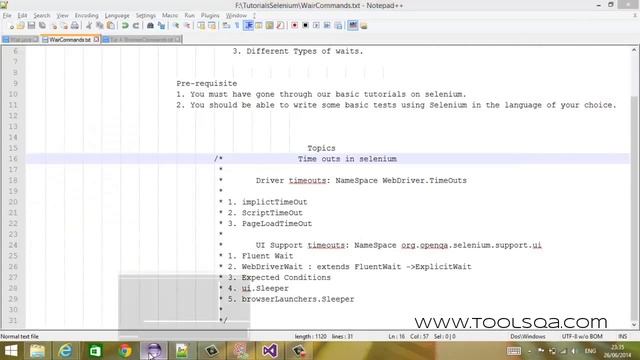640x360 pixels.
Task: Open the Search menu
Action: 42,16
